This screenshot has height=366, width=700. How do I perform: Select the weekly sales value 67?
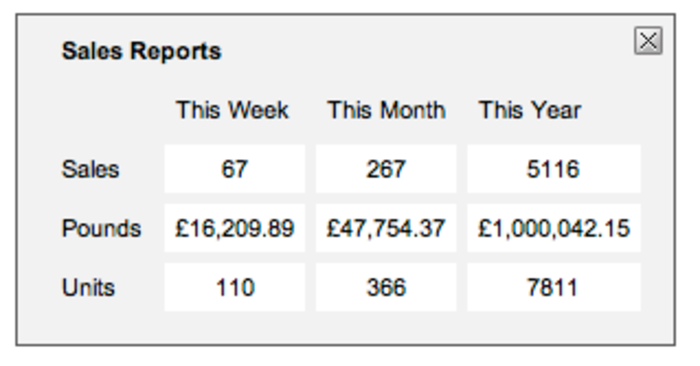click(x=234, y=169)
